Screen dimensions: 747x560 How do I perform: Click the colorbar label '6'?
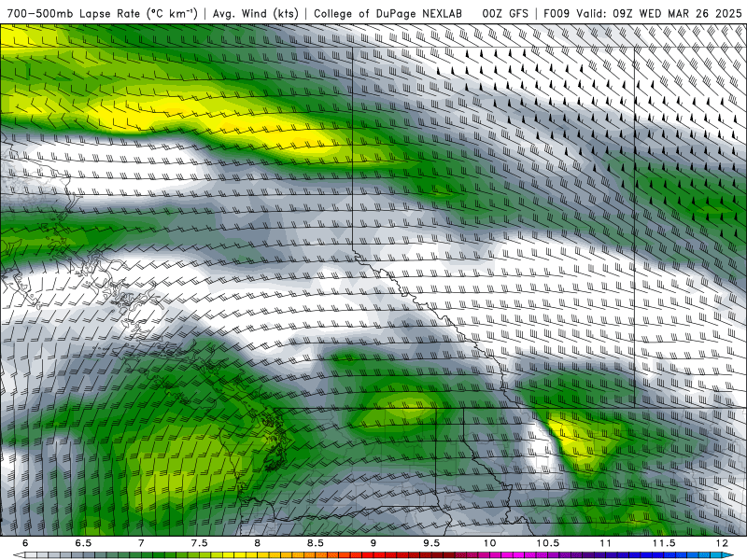click(x=25, y=543)
